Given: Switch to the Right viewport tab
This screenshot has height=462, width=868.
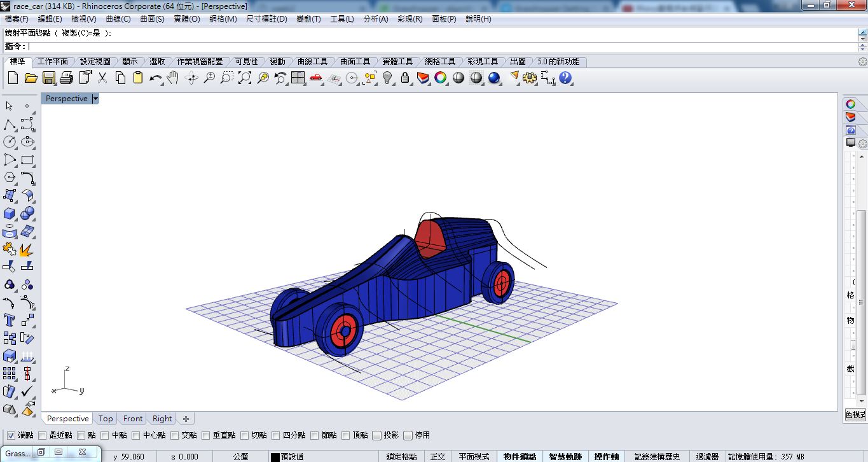Looking at the screenshot, I should 162,419.
